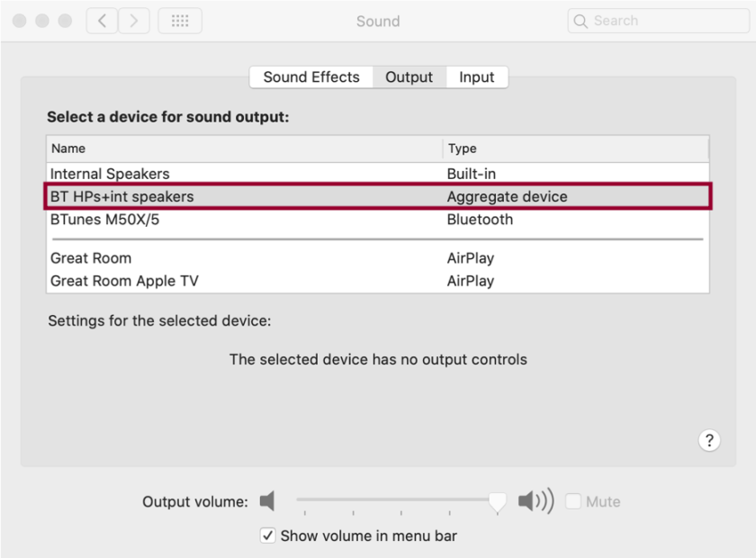Viewport: 756px width, 558px height.
Task: Click the search magnifier icon
Action: tap(581, 21)
